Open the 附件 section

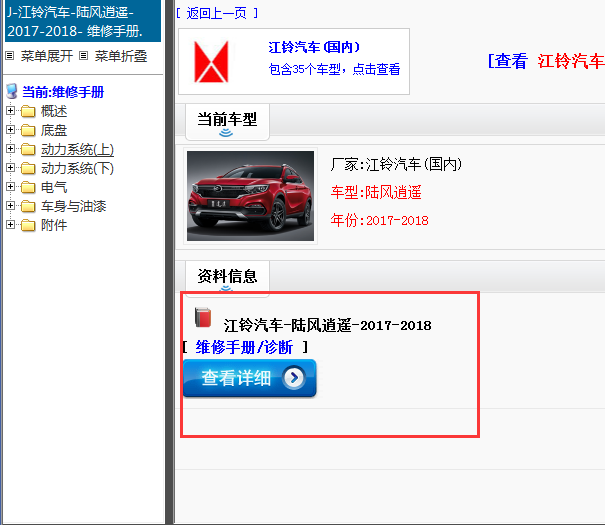coord(54,225)
